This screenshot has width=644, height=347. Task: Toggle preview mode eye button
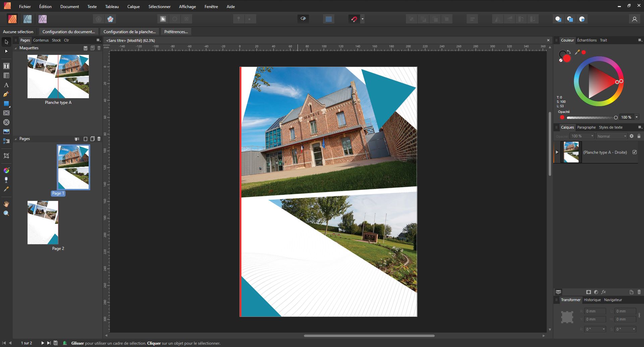coord(303,19)
